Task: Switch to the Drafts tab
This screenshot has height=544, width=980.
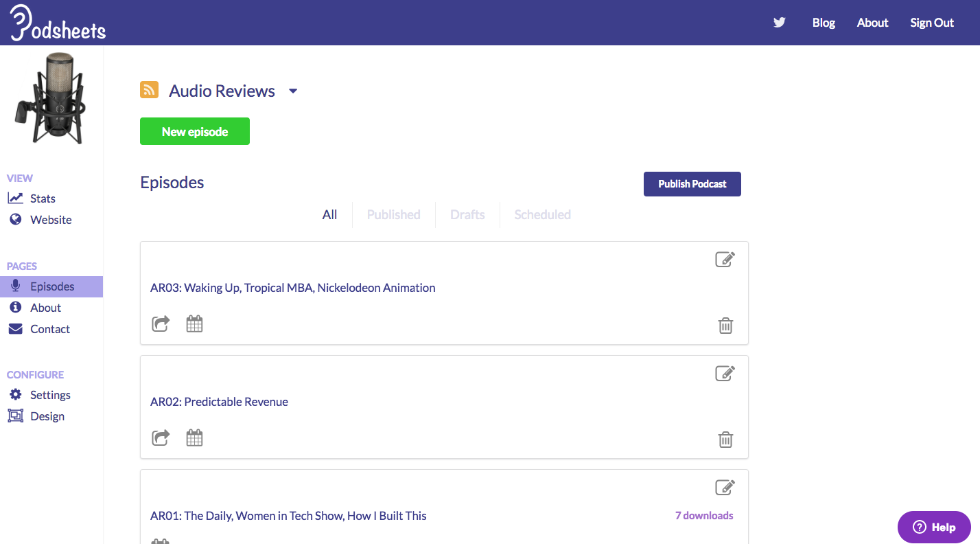Action: [x=467, y=215]
